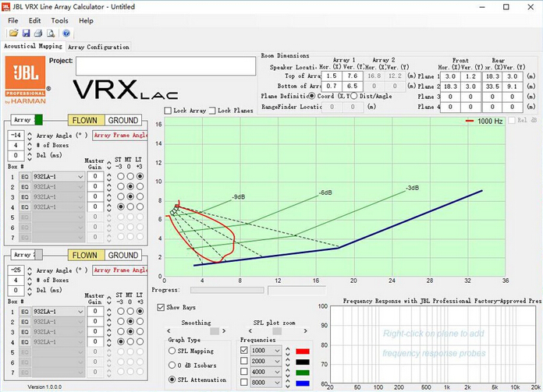Click black color swatch for 2000 Hz
543x392 pixels.
303,362
